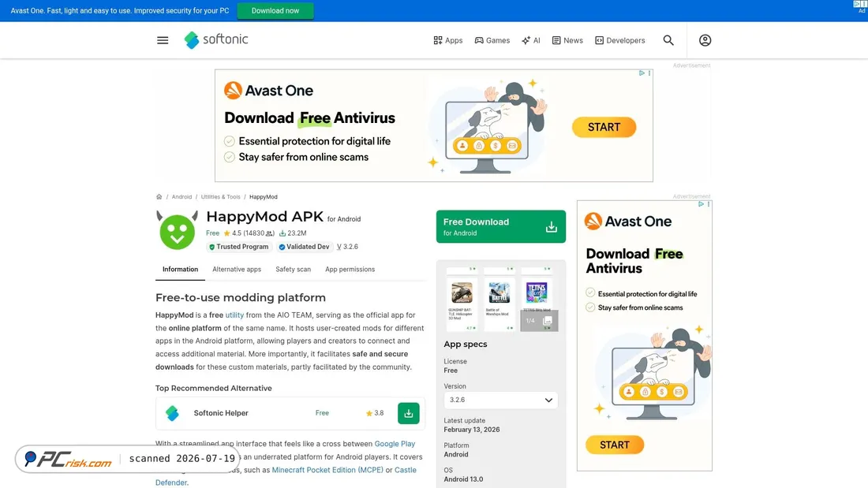This screenshot has width=868, height=488.
Task: Open the hamburger menu
Action: [x=163, y=40]
